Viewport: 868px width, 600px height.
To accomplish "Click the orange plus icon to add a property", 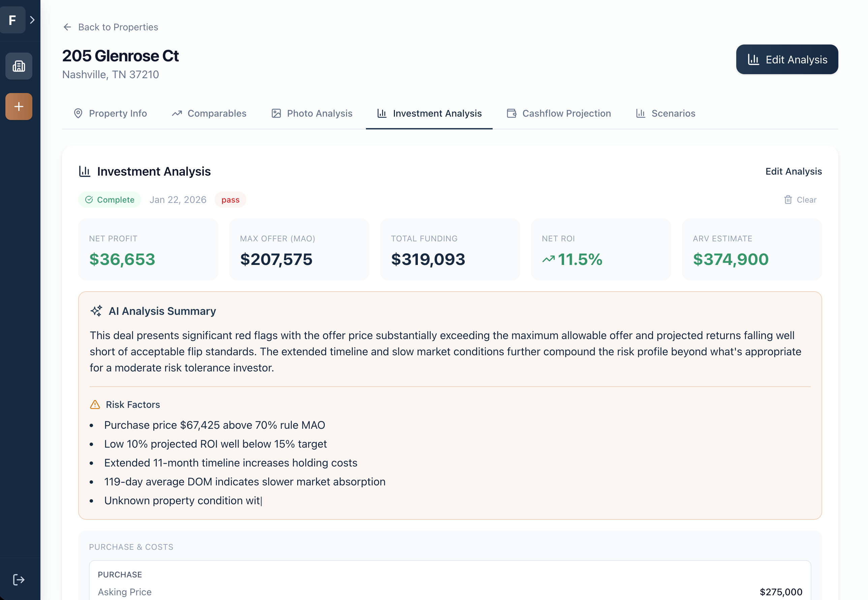I will tap(19, 107).
